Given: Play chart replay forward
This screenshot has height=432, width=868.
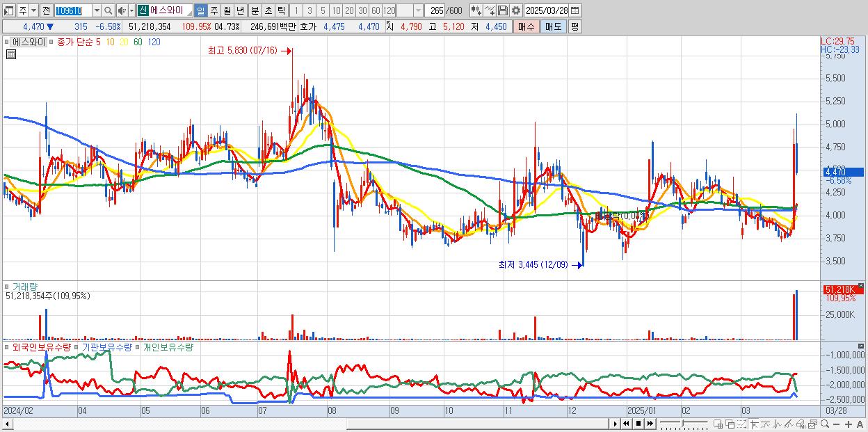Looking at the screenshot, I should pyautogui.click(x=616, y=424).
